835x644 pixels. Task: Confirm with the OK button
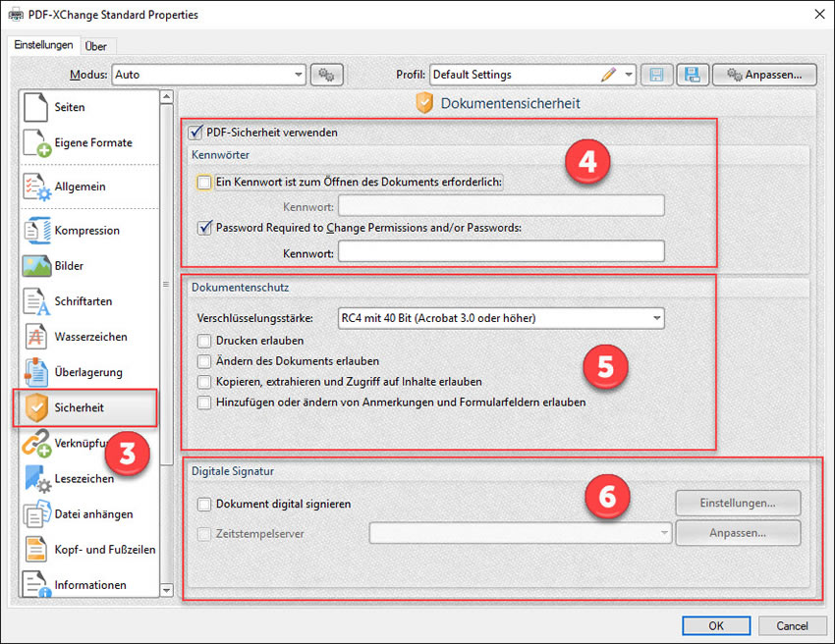coord(716,626)
